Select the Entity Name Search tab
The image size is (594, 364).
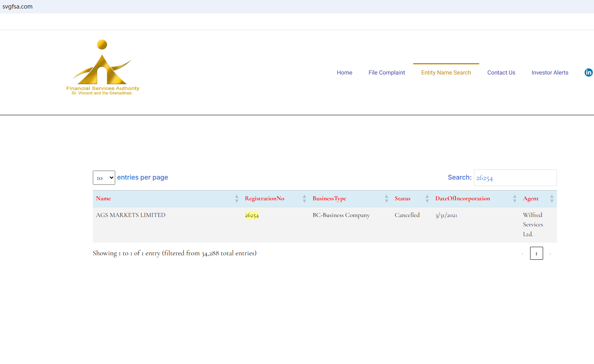[446, 72]
